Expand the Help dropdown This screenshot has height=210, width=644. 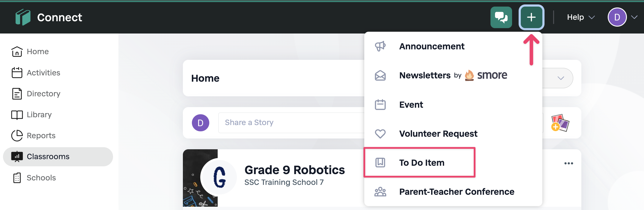(x=580, y=17)
